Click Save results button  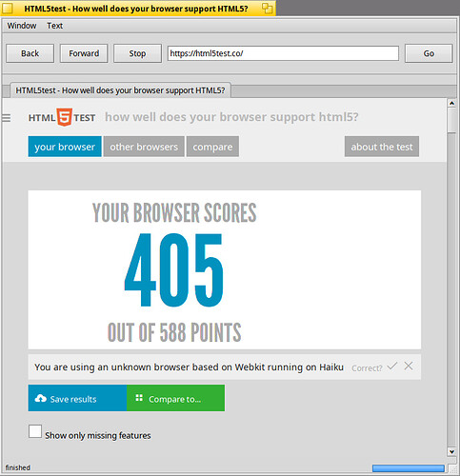coord(77,398)
